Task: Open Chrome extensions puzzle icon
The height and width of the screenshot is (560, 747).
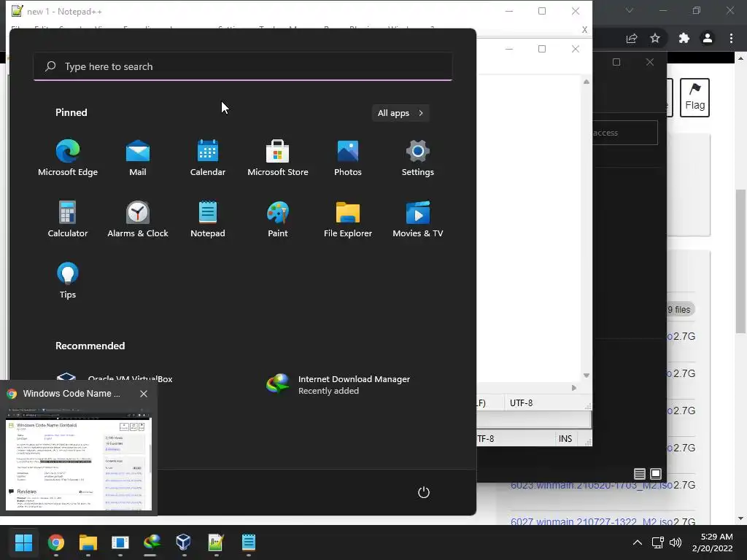Action: tap(684, 38)
